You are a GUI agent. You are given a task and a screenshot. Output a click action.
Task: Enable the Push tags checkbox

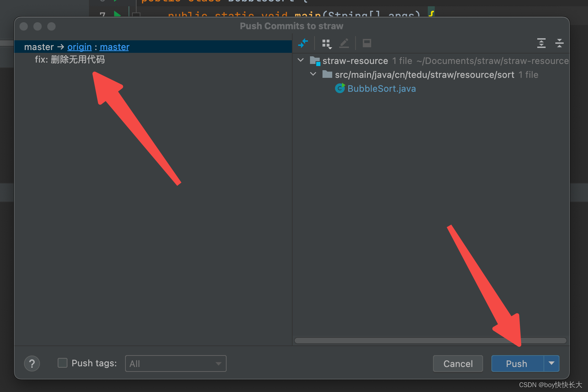click(63, 363)
